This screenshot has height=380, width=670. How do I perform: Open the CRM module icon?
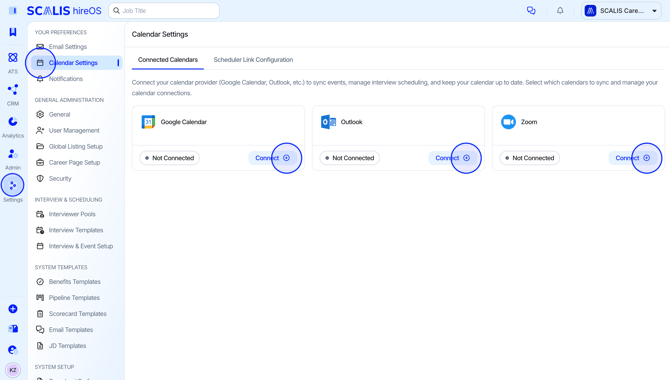point(13,90)
